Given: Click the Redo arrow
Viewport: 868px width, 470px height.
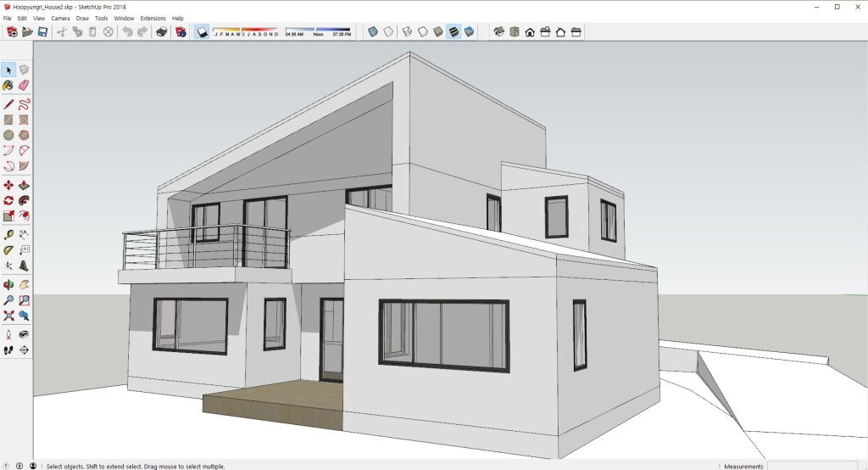Looking at the screenshot, I should click(x=142, y=32).
